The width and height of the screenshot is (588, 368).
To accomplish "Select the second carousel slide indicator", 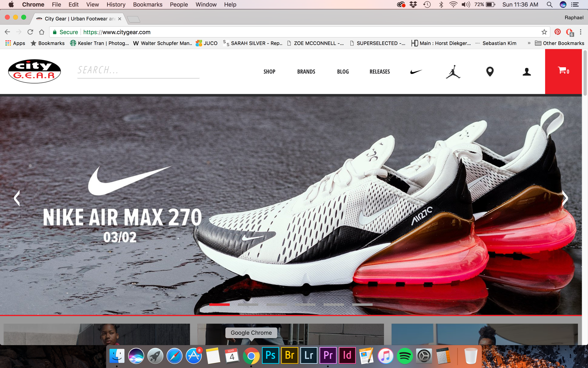I will 248,304.
